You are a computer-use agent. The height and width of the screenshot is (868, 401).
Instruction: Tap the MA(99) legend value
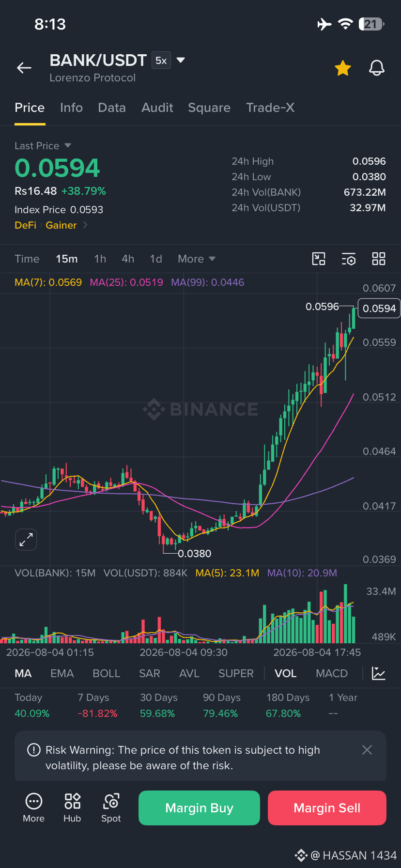(x=208, y=282)
